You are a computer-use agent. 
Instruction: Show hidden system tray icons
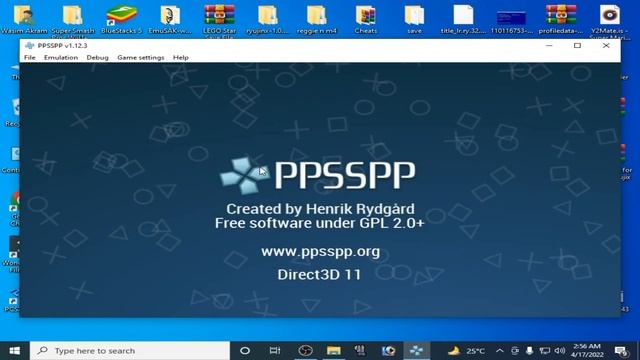(x=500, y=351)
